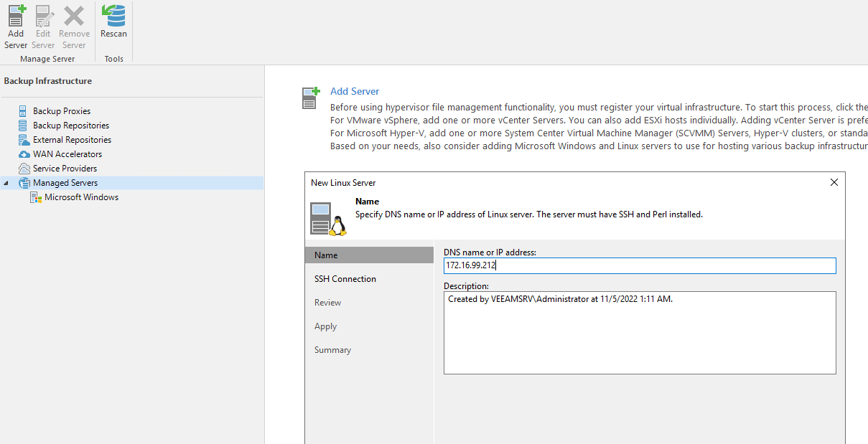Select the Service Providers icon
The width and height of the screenshot is (868, 444).
(24, 169)
